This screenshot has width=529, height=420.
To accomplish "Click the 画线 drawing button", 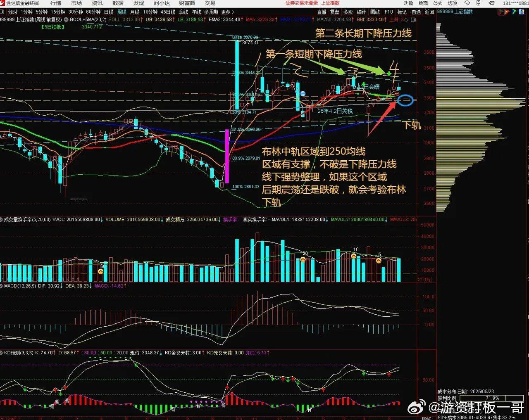I will [x=375, y=12].
